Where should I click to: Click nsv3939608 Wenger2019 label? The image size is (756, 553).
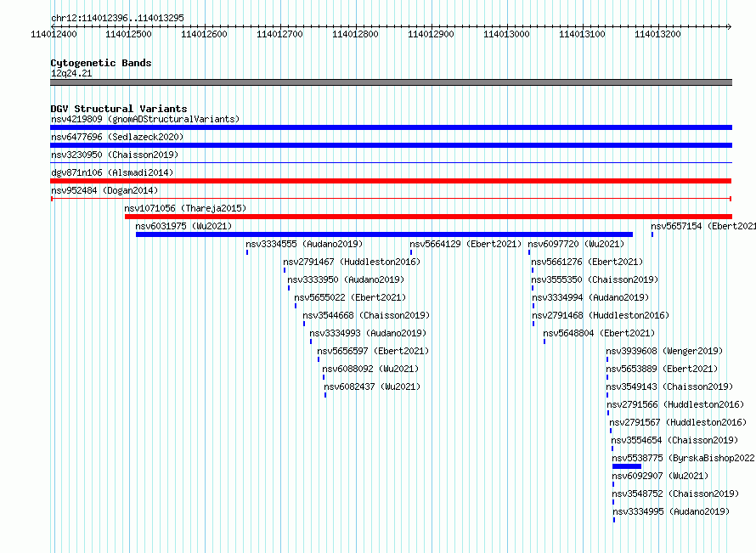664,351
